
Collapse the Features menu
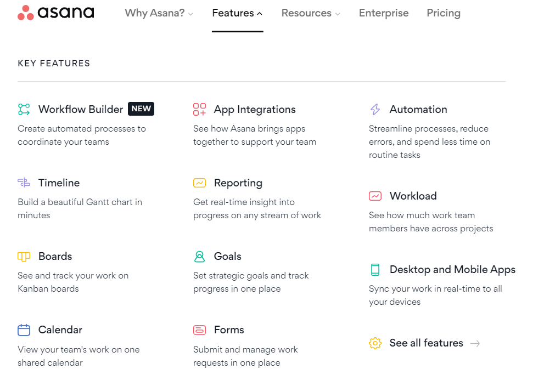(x=237, y=13)
